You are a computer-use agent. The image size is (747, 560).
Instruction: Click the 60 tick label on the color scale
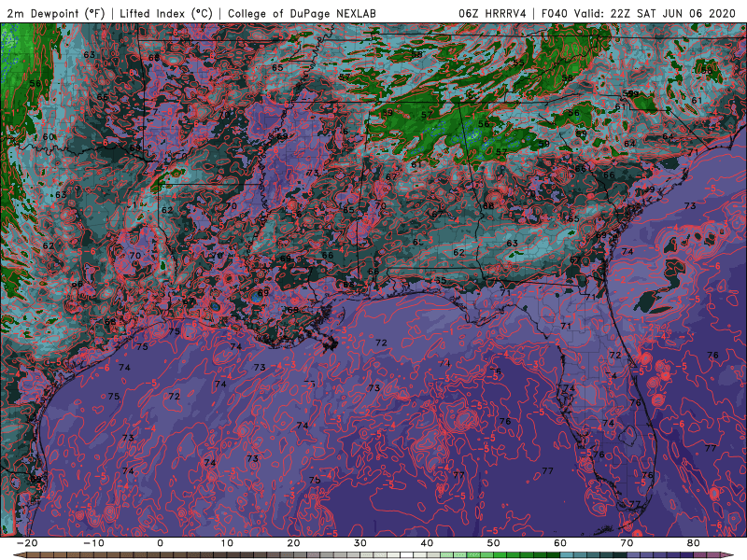click(560, 543)
